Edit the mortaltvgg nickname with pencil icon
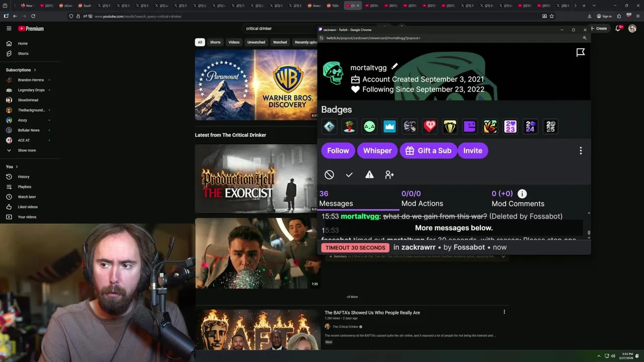This screenshot has height=362, width=644. pyautogui.click(x=395, y=66)
